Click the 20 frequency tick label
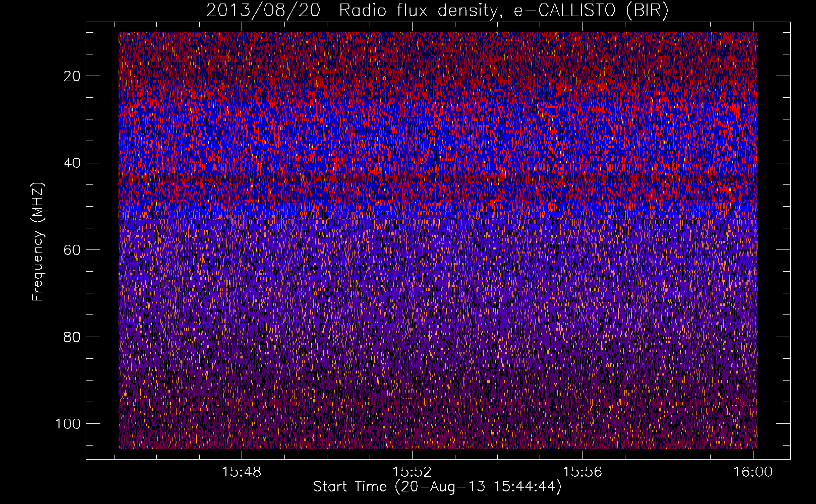Screen dimensions: 816x504 73,76
